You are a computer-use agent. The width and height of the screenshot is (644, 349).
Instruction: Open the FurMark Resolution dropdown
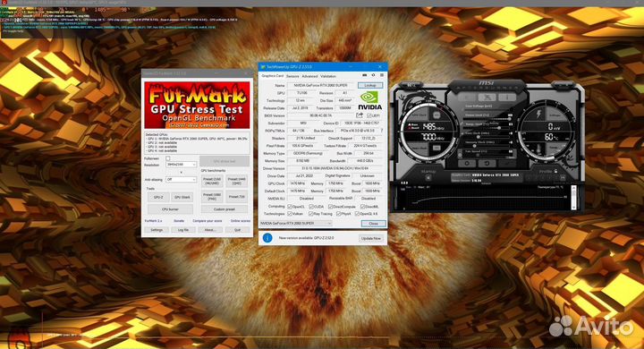pyautogui.click(x=181, y=165)
